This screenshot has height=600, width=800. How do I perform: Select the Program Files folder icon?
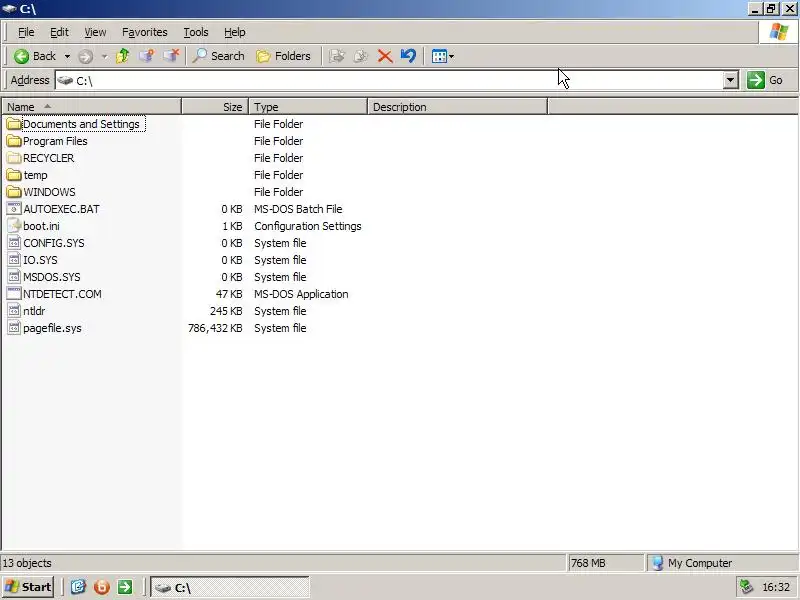pyautogui.click(x=14, y=141)
